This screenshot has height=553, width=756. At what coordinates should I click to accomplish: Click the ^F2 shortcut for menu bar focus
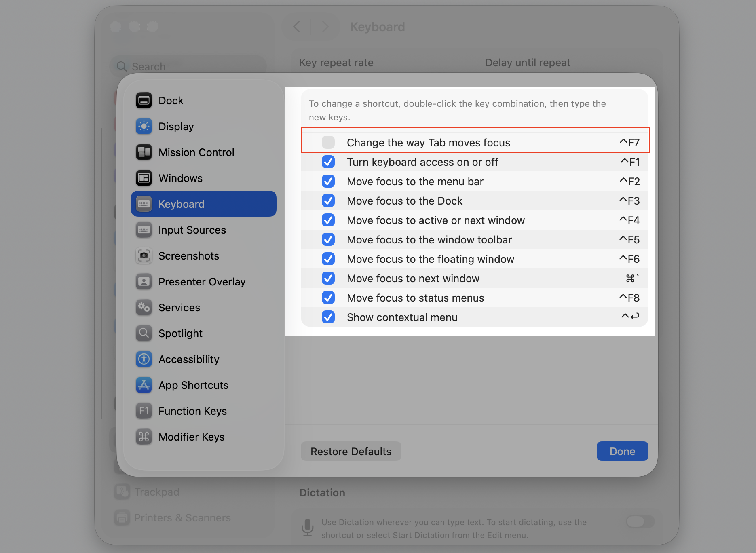coord(629,182)
